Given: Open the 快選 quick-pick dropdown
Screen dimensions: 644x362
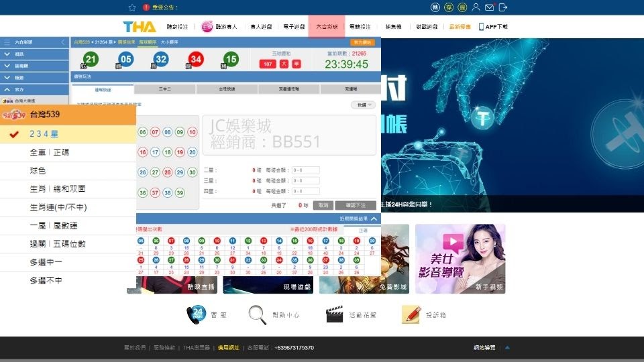Looking at the screenshot, I should click(363, 105).
